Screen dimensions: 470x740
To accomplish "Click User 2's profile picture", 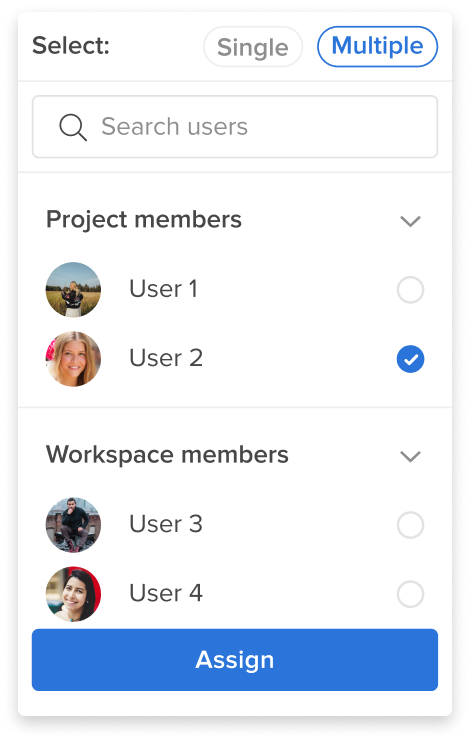I will (x=73, y=359).
